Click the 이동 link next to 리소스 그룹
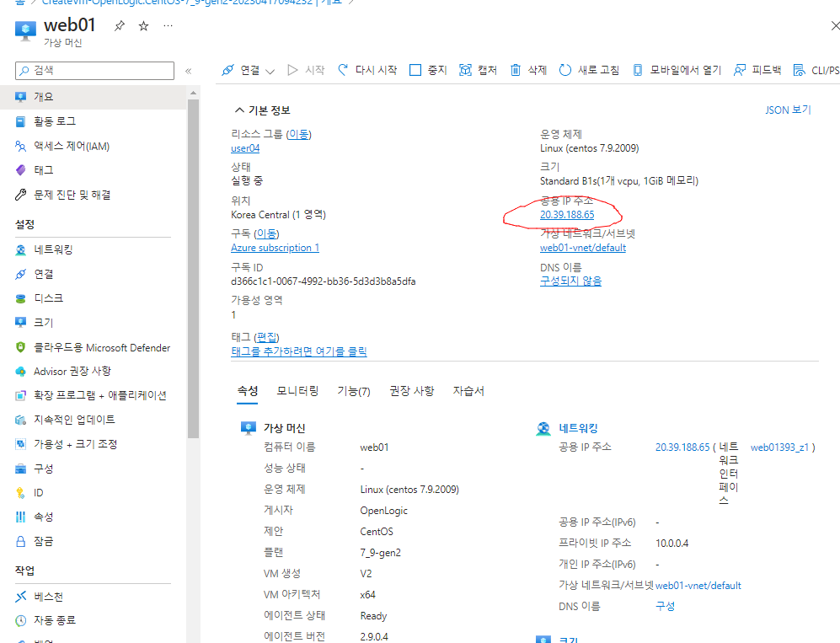The width and height of the screenshot is (840, 643). 298,134
